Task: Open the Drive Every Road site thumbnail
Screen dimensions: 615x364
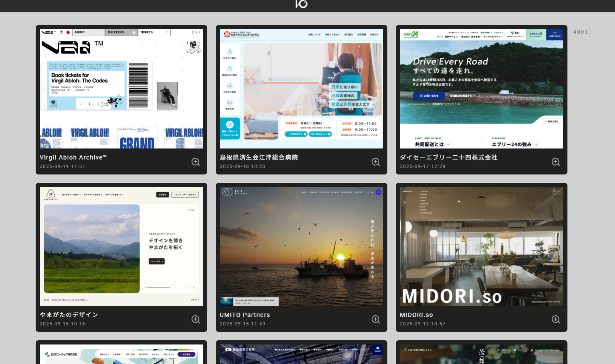Action: tap(482, 89)
